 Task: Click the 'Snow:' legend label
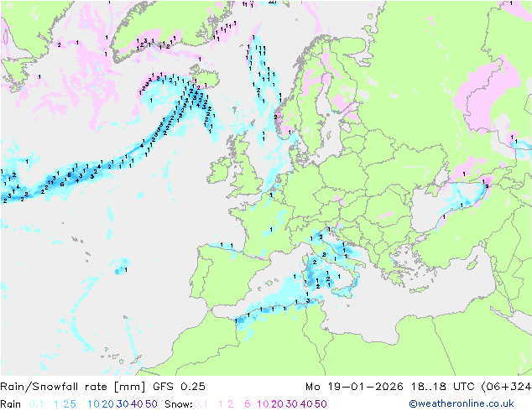tap(179, 404)
